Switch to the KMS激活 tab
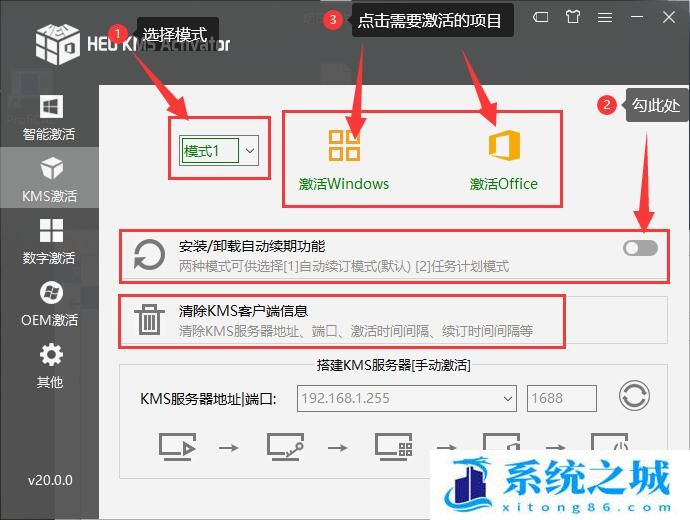This screenshot has width=690, height=520. point(49,178)
